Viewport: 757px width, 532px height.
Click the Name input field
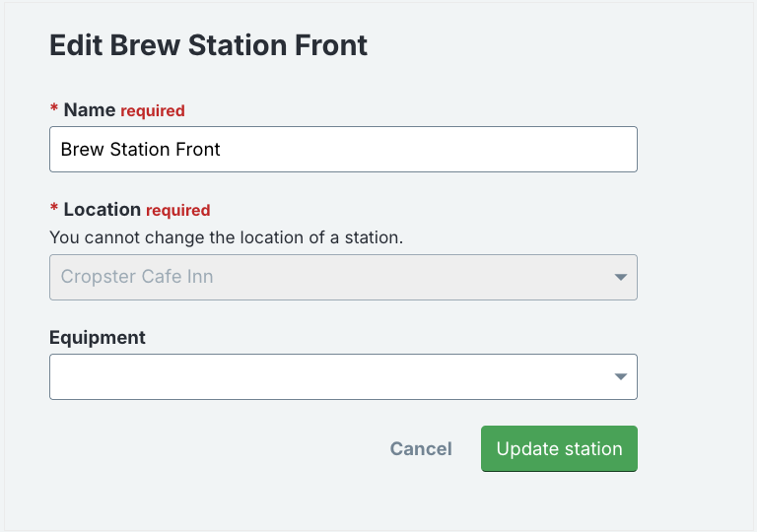click(343, 149)
